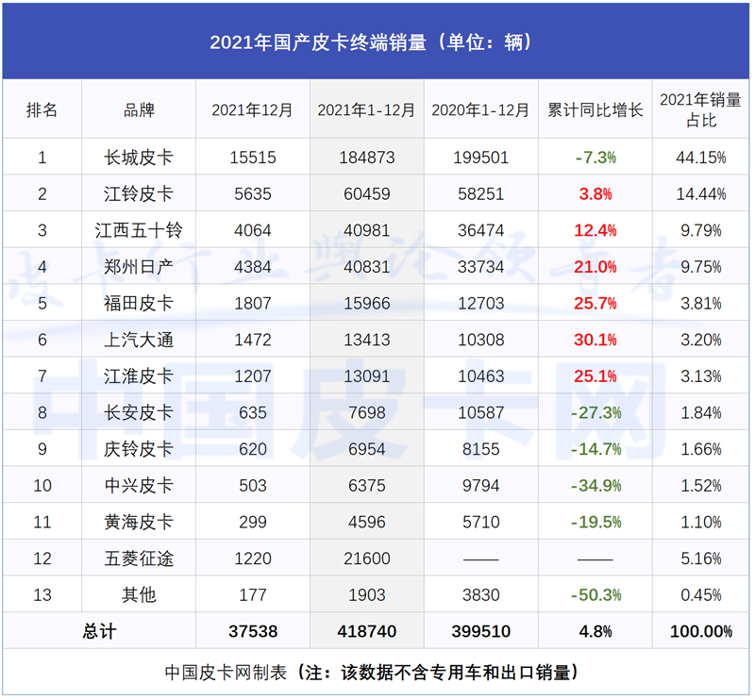Select growth value '25.1%'
Screen dimensions: 755x700
click(596, 376)
